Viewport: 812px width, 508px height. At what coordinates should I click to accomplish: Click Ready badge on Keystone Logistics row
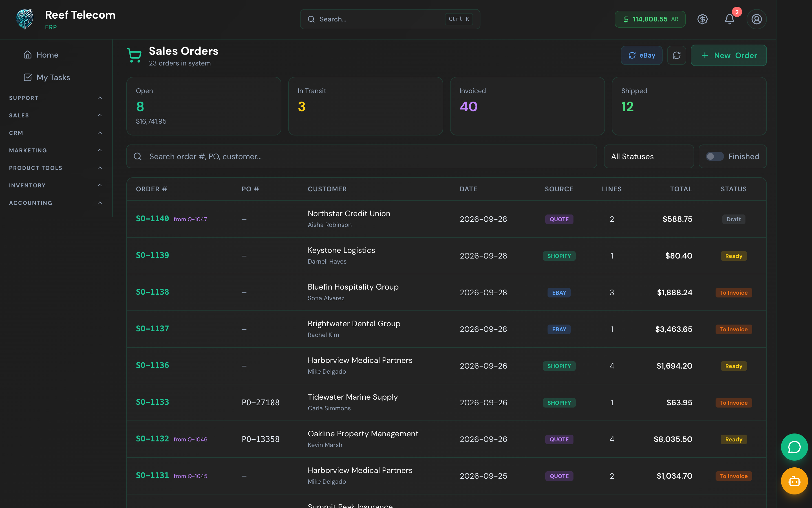734,256
